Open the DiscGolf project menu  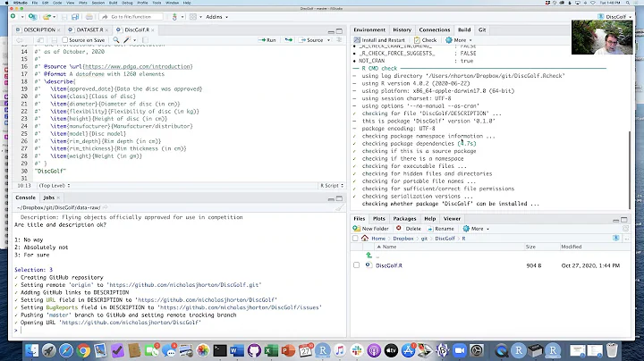tap(614, 17)
